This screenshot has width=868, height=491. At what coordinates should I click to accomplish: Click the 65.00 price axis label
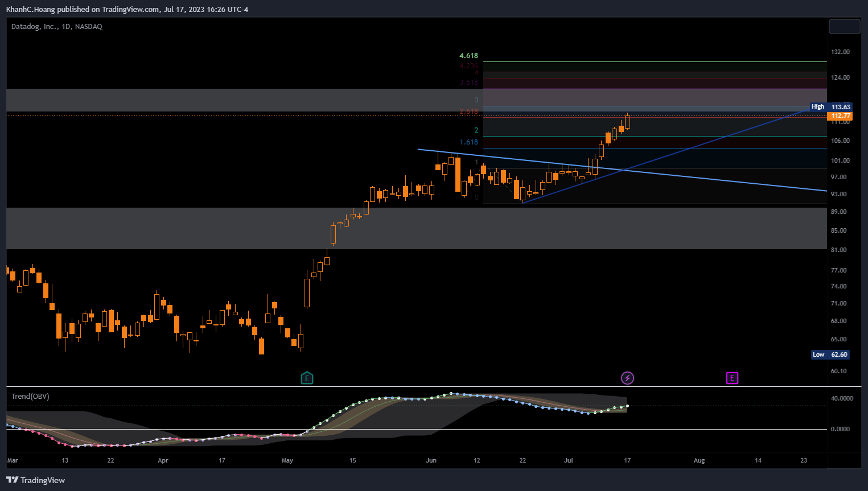[838, 339]
